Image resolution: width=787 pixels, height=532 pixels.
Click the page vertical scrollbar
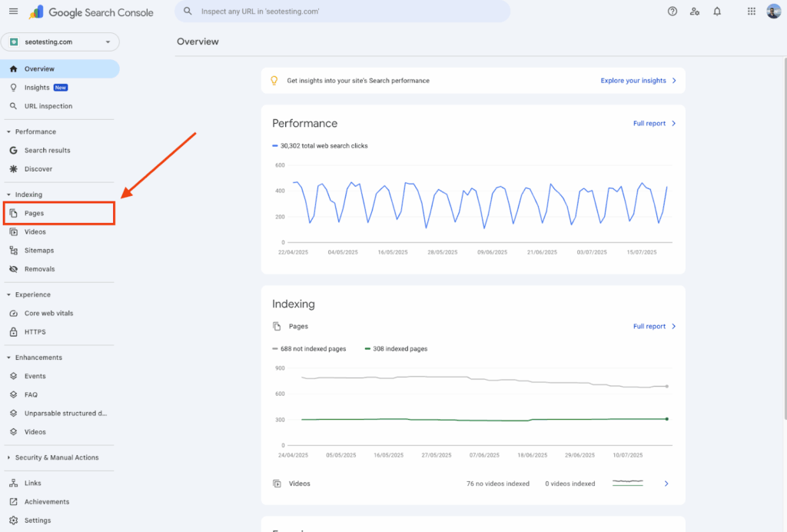785,238
